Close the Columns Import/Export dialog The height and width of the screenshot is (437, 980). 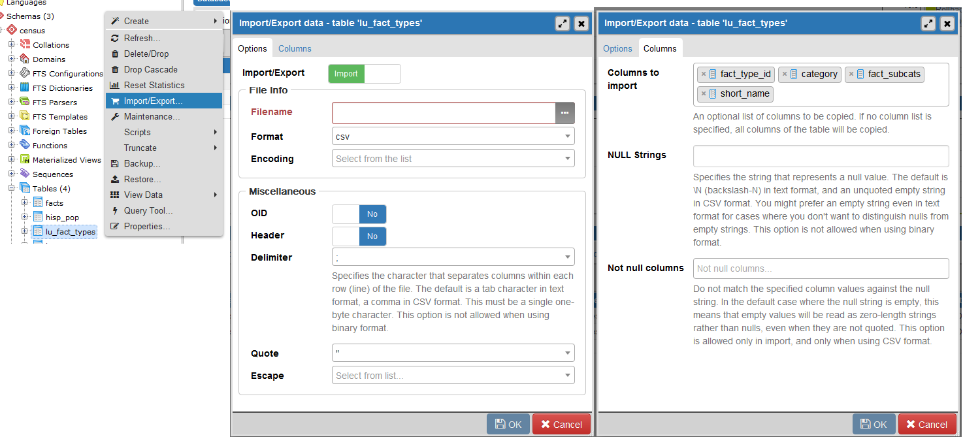click(x=947, y=24)
